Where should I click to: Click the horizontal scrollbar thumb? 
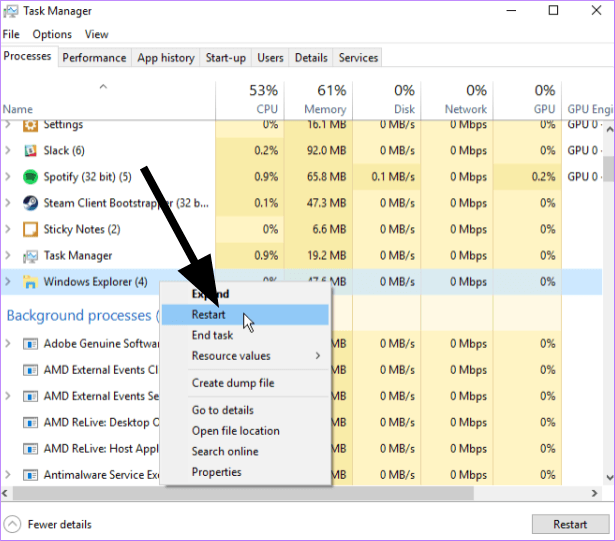(x=243, y=493)
